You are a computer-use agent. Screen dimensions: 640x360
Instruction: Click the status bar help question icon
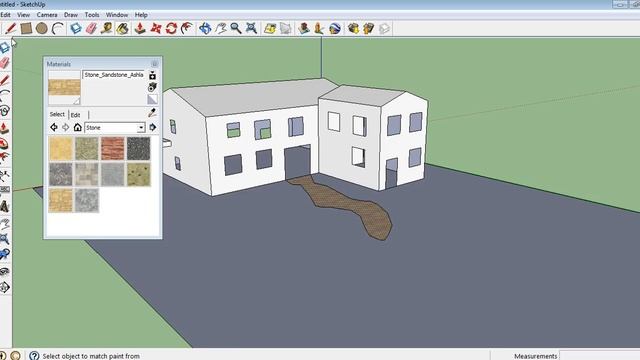tap(34, 356)
